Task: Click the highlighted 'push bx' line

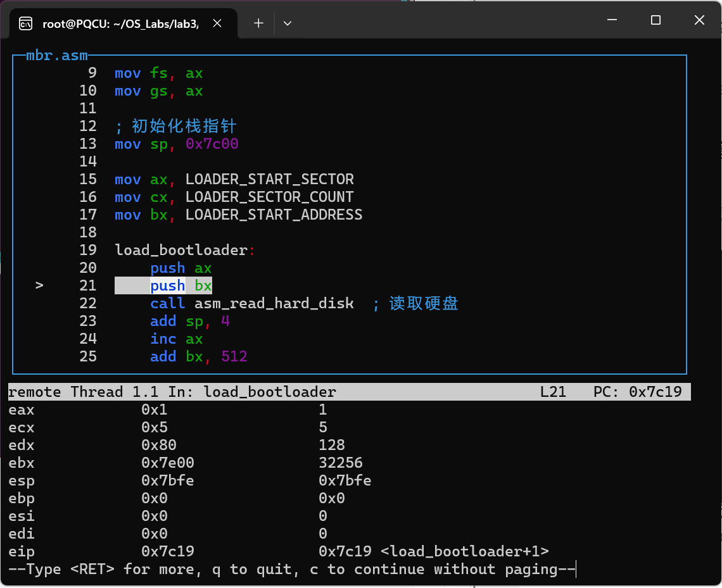Action: coord(163,285)
